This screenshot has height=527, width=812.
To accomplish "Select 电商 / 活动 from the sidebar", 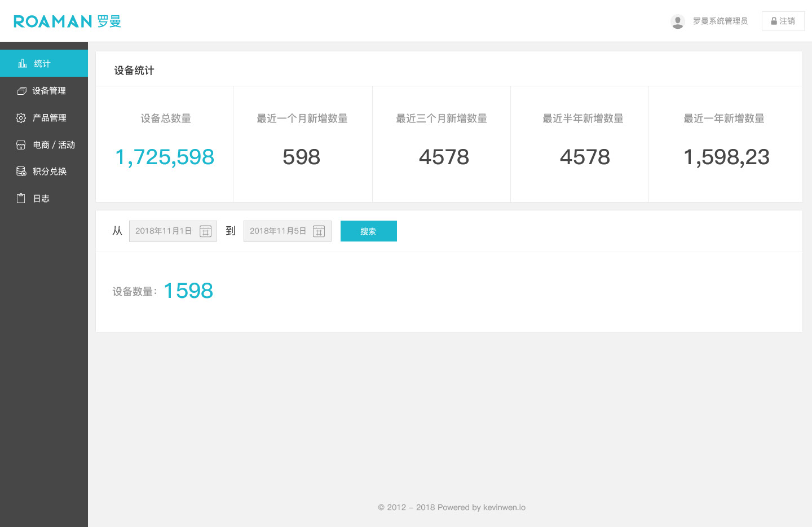I will point(54,145).
